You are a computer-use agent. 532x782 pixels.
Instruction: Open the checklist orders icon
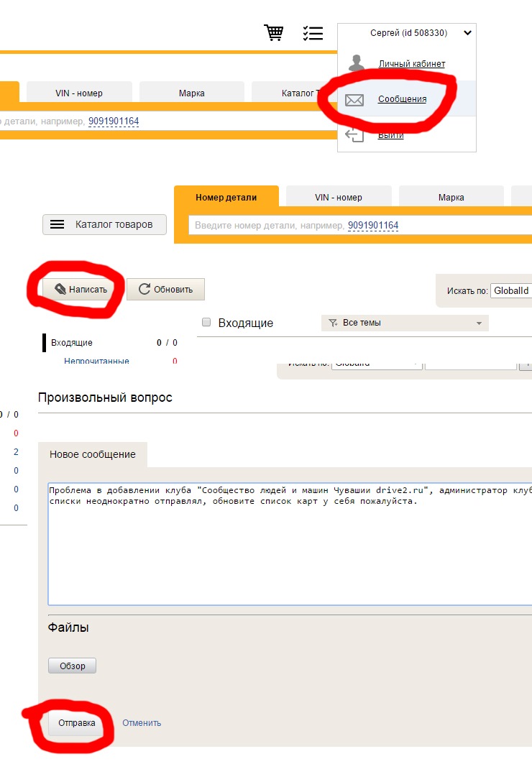313,33
